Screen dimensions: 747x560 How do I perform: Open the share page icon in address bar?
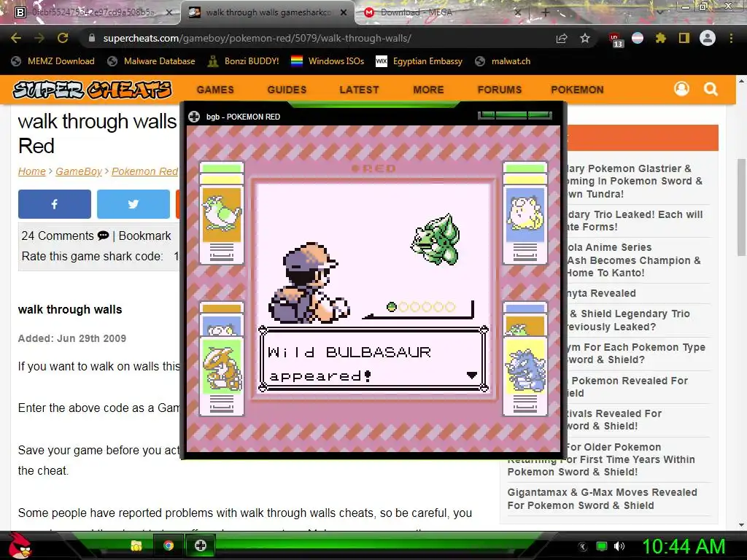(562, 38)
